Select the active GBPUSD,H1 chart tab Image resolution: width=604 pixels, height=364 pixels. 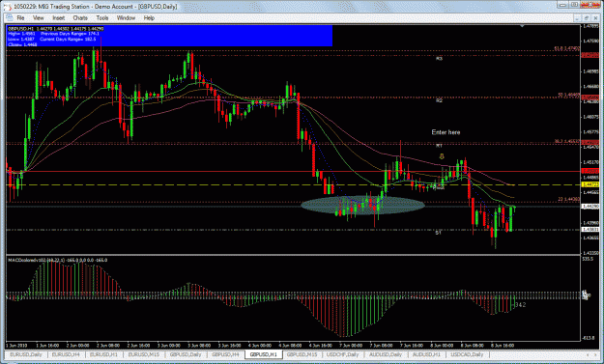point(264,354)
